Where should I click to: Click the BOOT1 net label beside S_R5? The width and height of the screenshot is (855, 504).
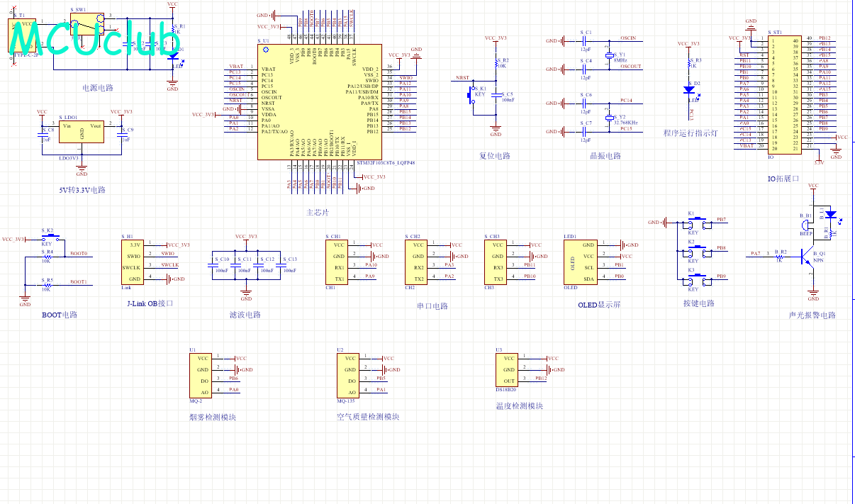click(79, 282)
